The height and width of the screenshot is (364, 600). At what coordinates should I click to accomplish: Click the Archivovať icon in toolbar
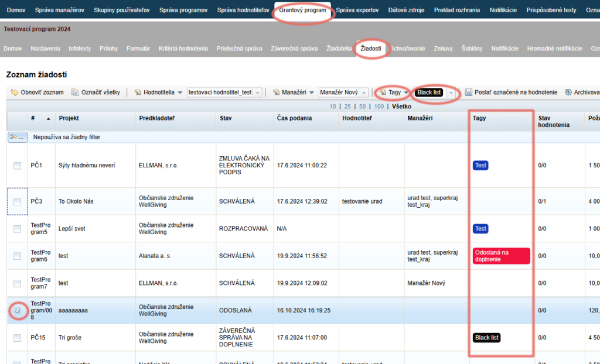coord(568,92)
